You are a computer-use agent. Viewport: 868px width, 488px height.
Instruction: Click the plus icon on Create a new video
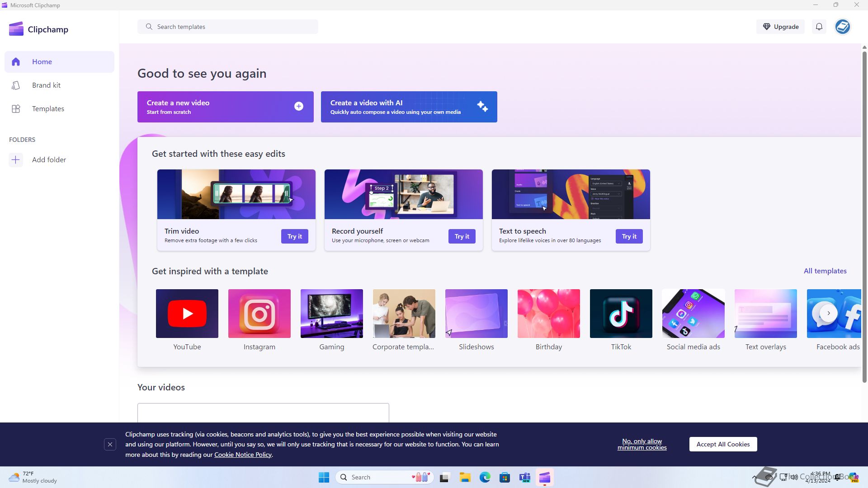tap(299, 107)
